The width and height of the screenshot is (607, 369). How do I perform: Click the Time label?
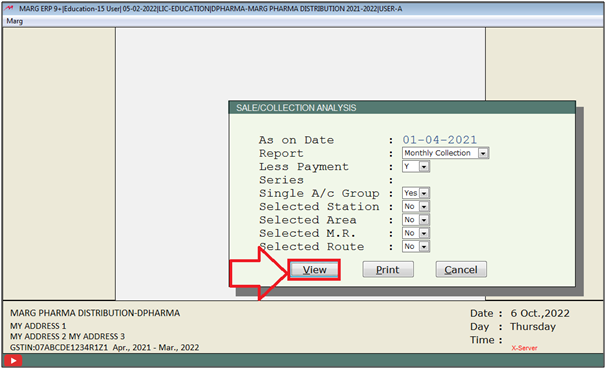(x=482, y=340)
